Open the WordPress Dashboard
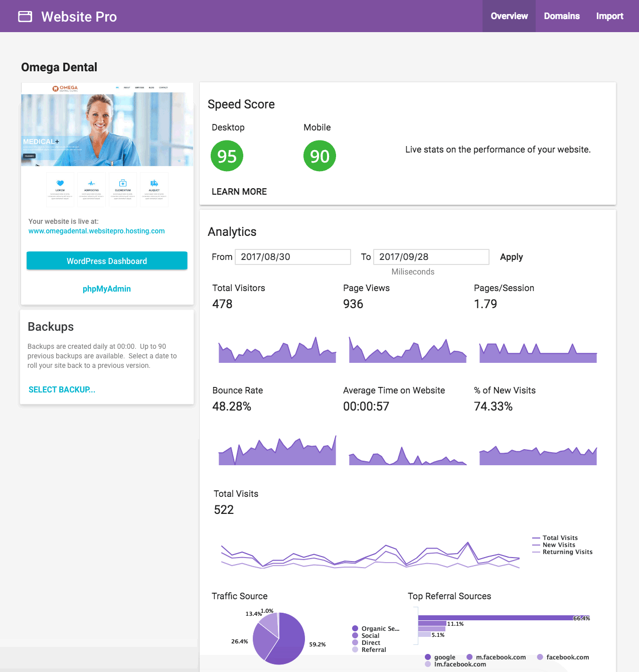This screenshot has width=639, height=672. click(x=107, y=261)
